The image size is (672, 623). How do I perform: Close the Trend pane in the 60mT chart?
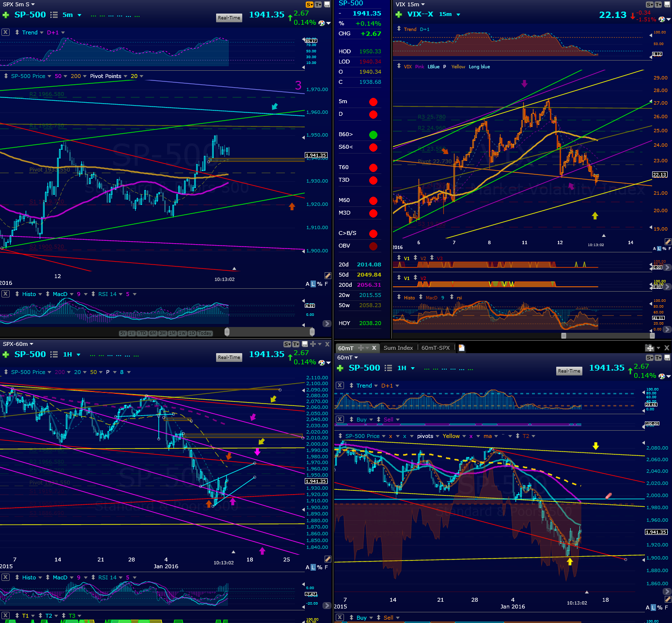pos(340,386)
